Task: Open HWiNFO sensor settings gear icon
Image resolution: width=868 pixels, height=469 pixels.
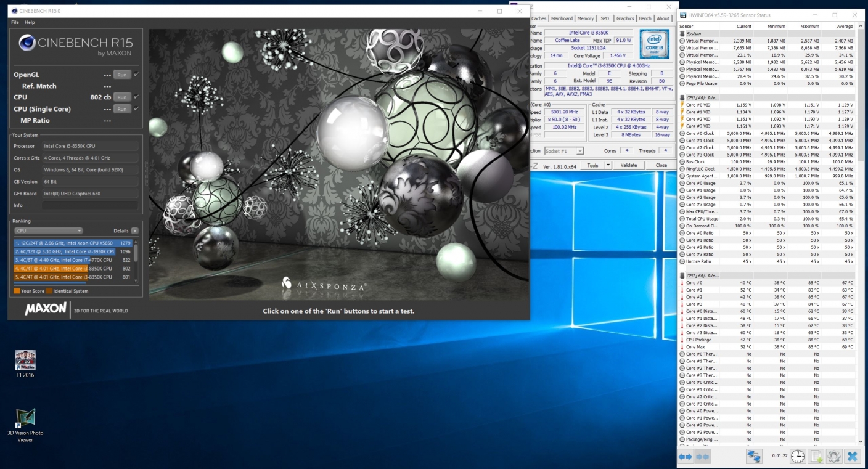Action: pos(834,457)
